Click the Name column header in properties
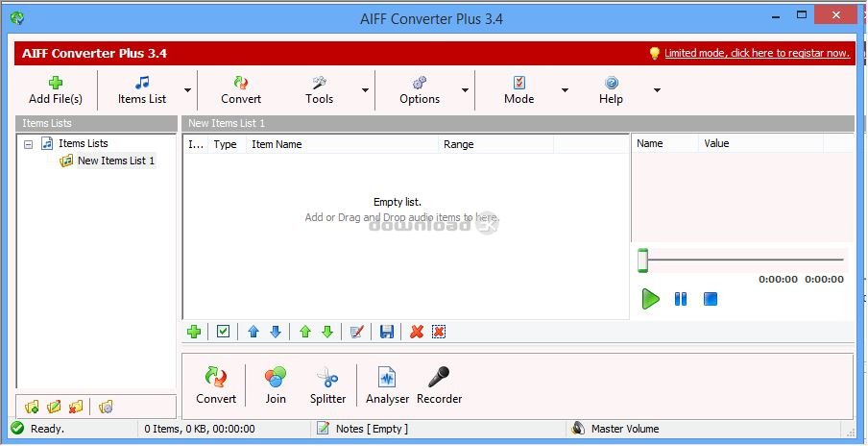Image resolution: width=868 pixels, height=446 pixels. (x=664, y=143)
